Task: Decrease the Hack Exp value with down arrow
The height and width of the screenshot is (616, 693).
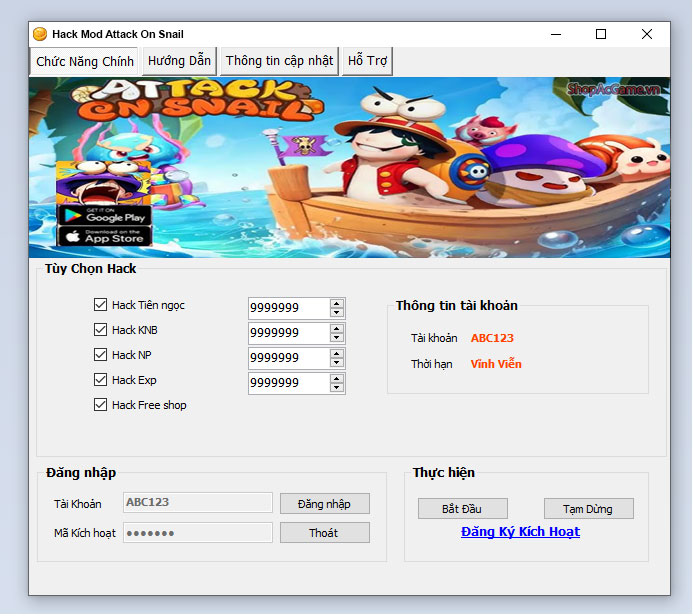Action: [x=337, y=388]
